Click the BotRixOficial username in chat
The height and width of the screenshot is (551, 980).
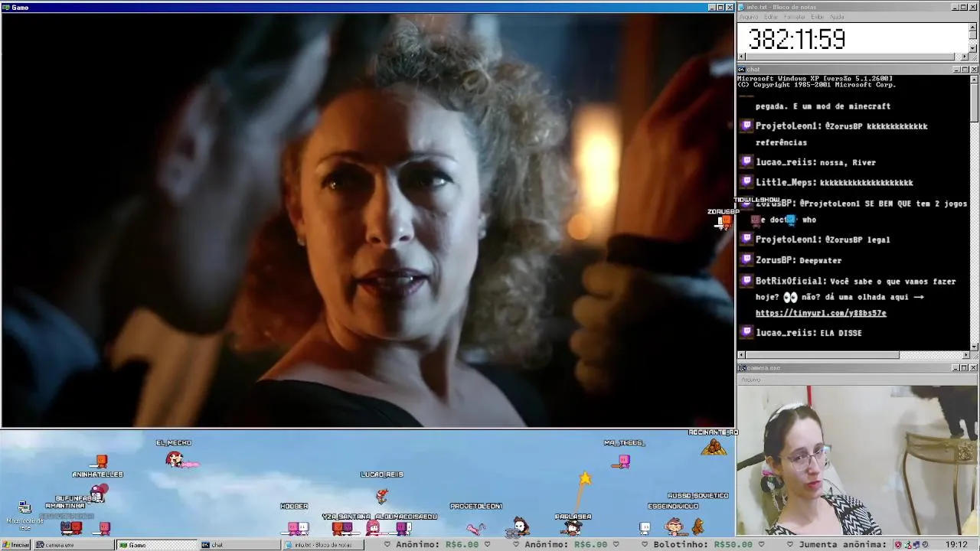(x=790, y=281)
